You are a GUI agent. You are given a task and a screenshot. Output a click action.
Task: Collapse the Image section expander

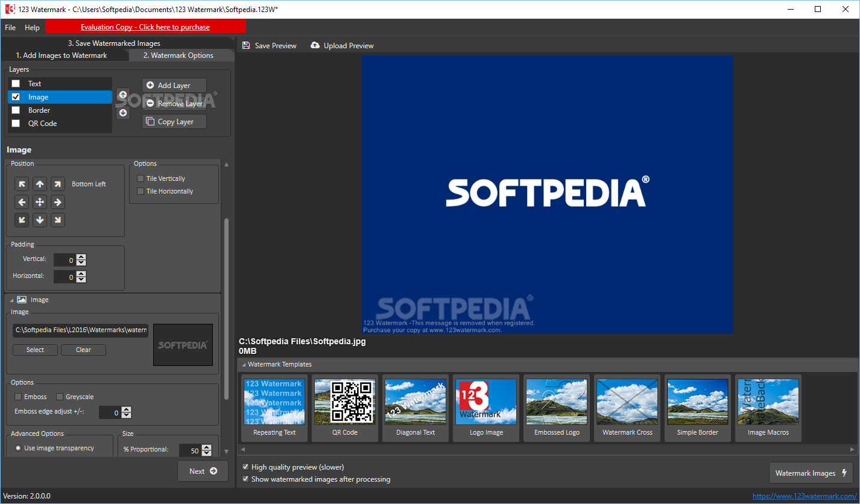pyautogui.click(x=12, y=300)
